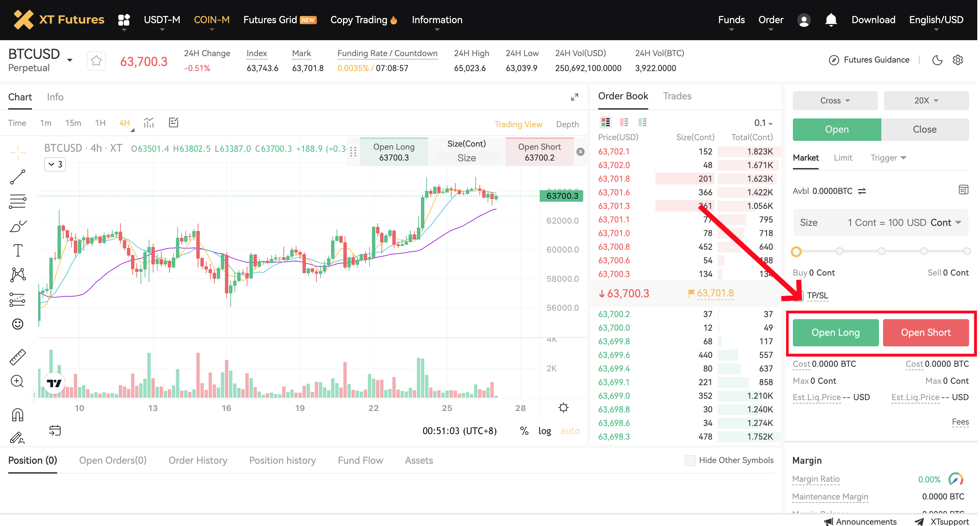The width and height of the screenshot is (980, 526).
Task: Check Hide Other Symbols
Action: (689, 460)
